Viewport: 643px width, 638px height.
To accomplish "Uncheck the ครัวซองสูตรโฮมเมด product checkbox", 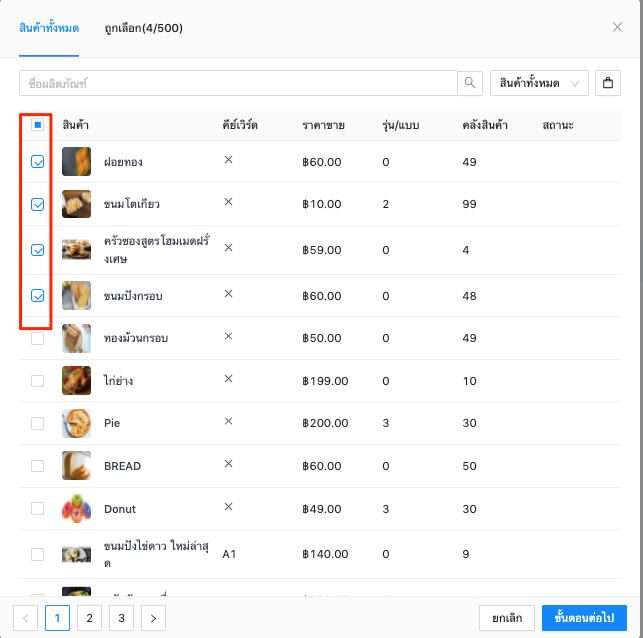I will [38, 250].
